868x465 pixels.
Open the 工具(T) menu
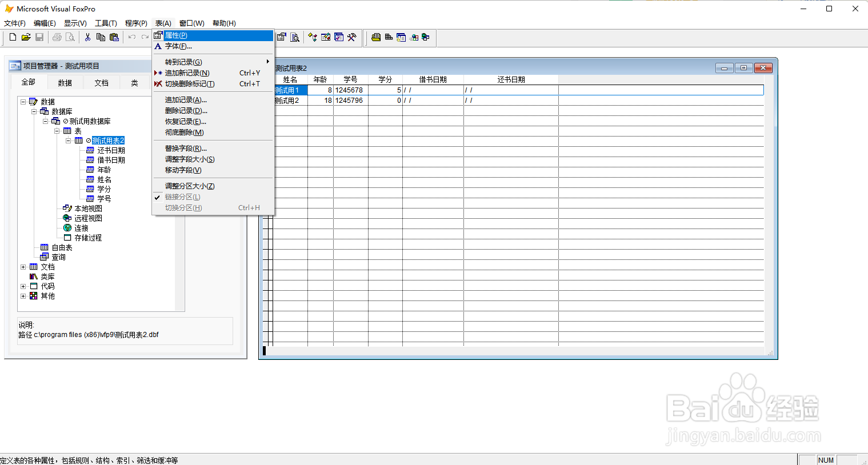(106, 23)
